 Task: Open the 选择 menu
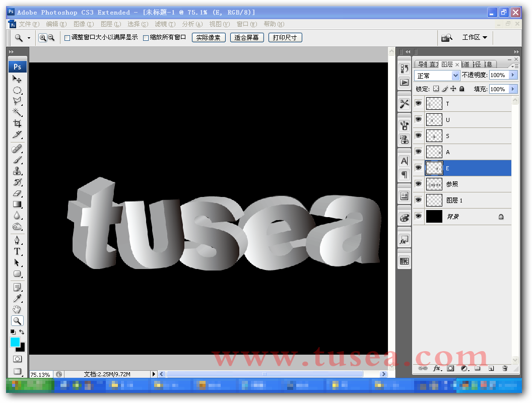pos(138,24)
